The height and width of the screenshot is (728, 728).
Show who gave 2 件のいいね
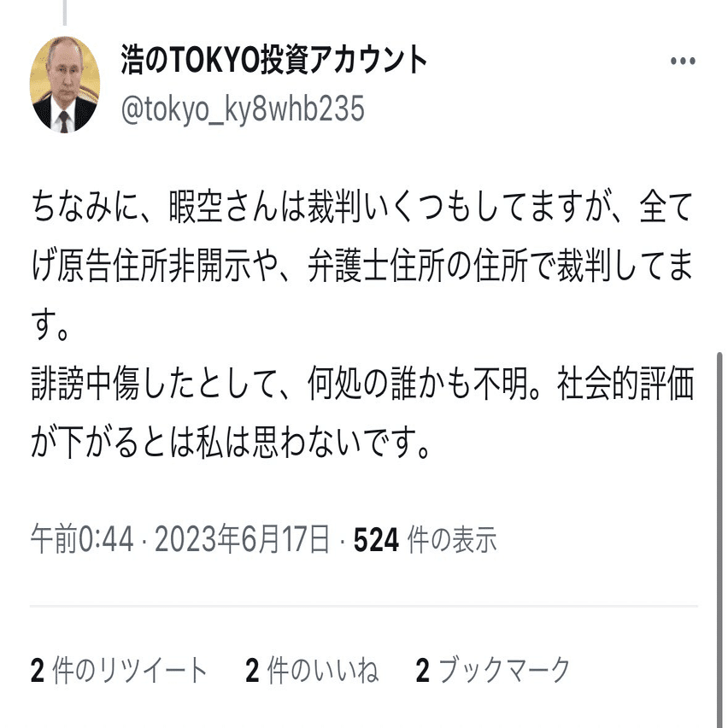coord(312,671)
